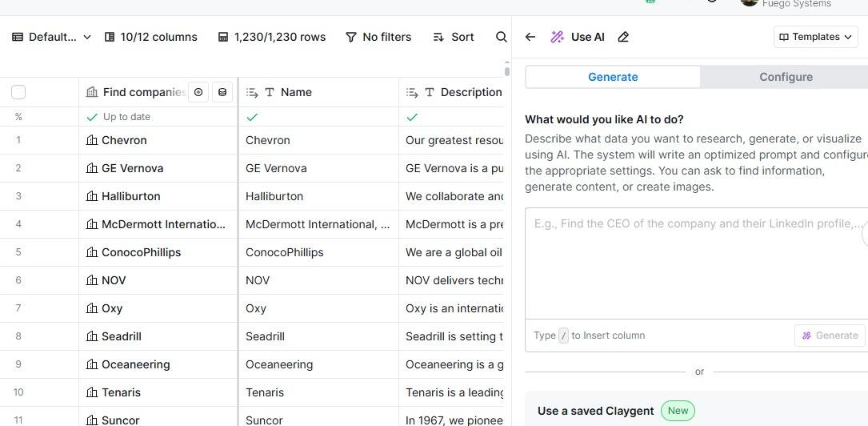Click the GE Vernova cell in Name column

coord(318,168)
